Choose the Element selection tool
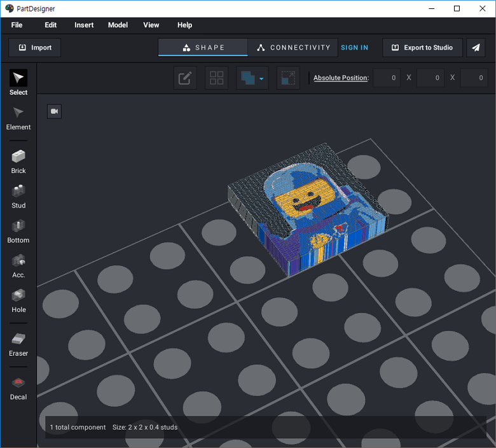 click(18, 118)
